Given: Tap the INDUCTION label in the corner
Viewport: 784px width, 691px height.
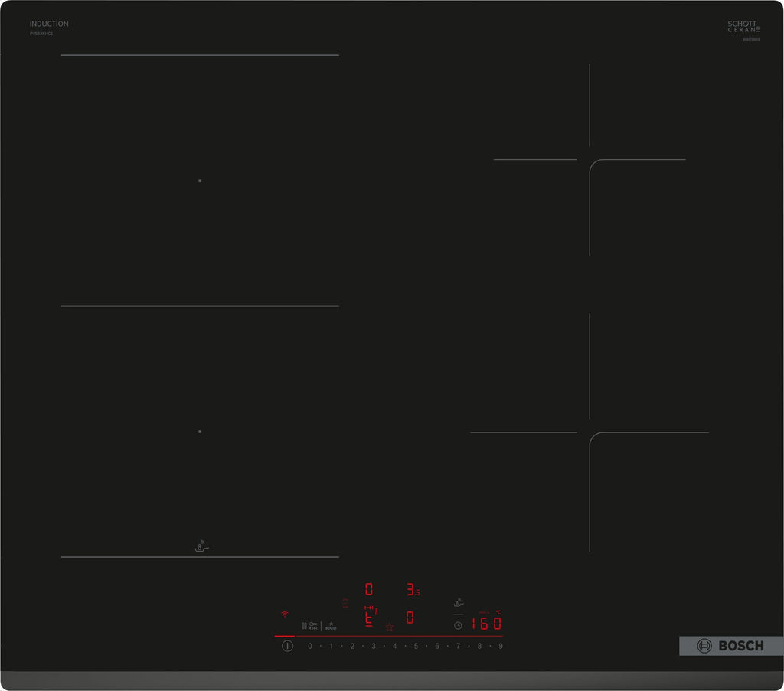Looking at the screenshot, I should 49,24.
